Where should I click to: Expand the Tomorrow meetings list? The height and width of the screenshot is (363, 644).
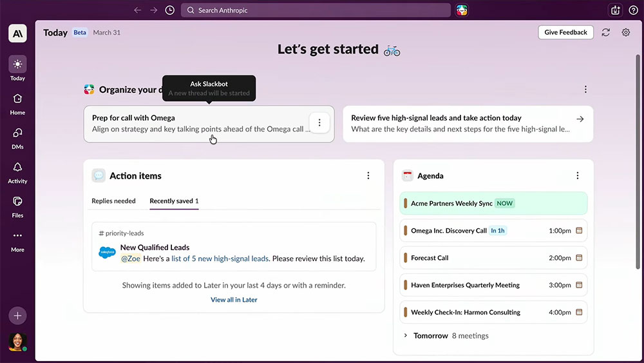pyautogui.click(x=406, y=336)
